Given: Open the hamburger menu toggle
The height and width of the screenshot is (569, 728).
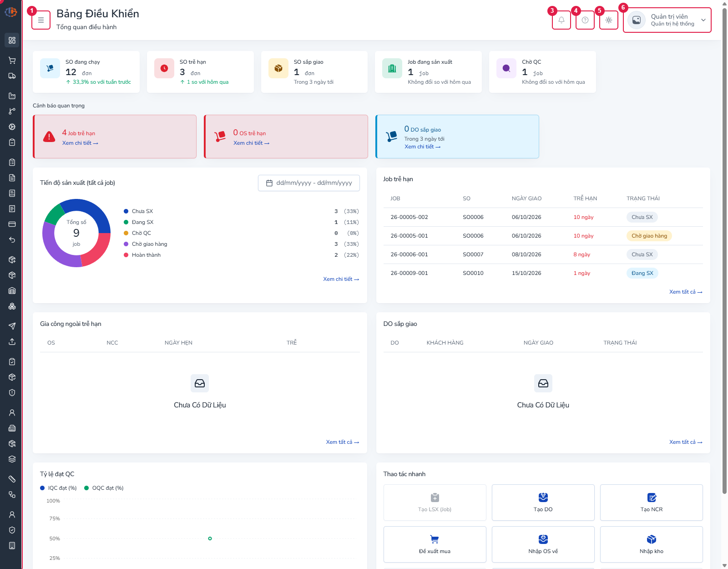Looking at the screenshot, I should click(x=41, y=20).
